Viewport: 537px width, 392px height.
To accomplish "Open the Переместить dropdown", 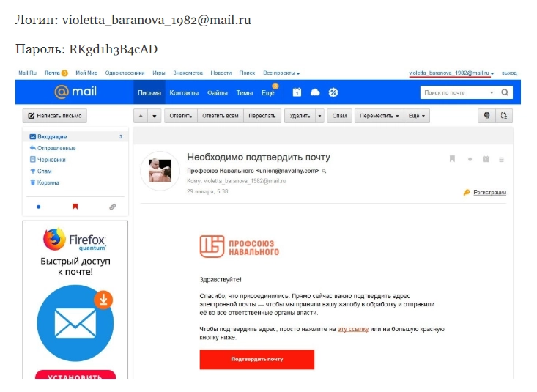I will coord(379,116).
